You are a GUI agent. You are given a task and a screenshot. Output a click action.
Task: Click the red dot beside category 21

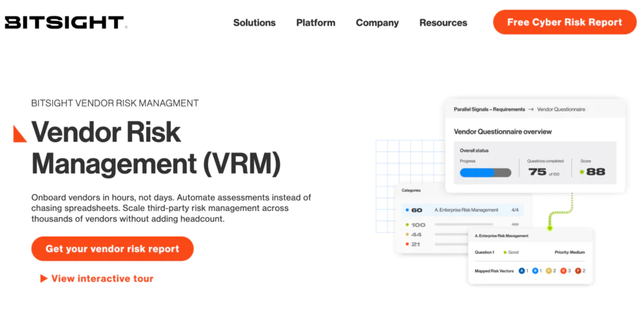[407, 244]
